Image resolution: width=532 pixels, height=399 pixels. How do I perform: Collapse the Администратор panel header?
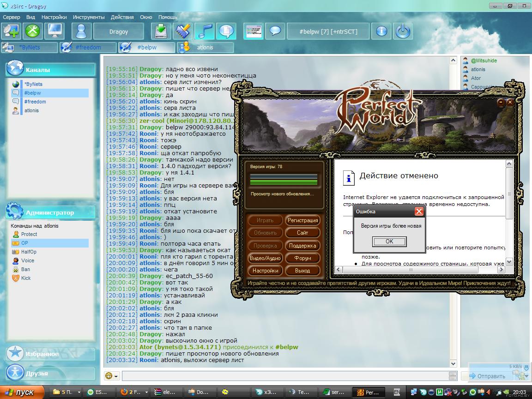pyautogui.click(x=50, y=212)
